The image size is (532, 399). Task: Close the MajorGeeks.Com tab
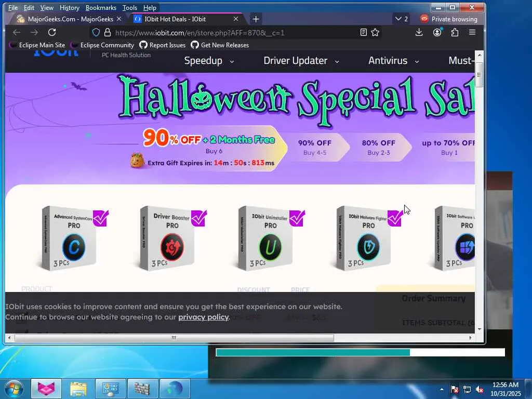pos(119,19)
